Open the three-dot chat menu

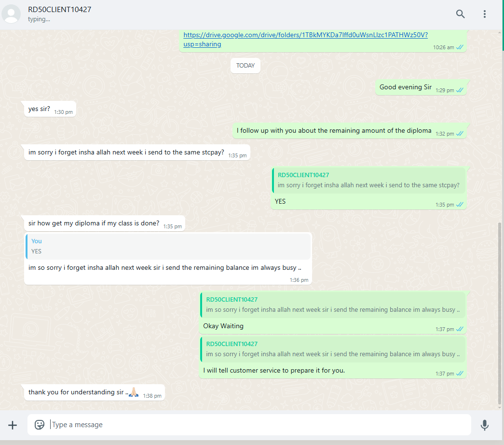point(484,14)
